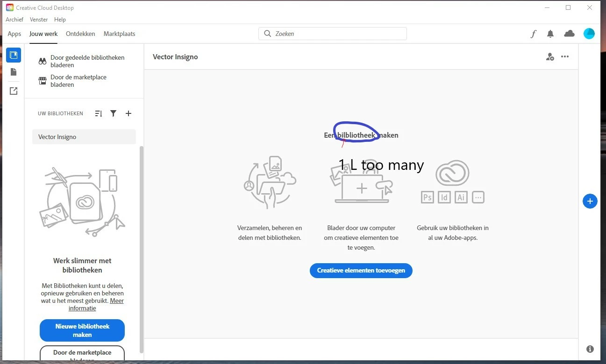This screenshot has height=364, width=606.
Task: Open the more options ellipsis menu
Action: (x=565, y=57)
